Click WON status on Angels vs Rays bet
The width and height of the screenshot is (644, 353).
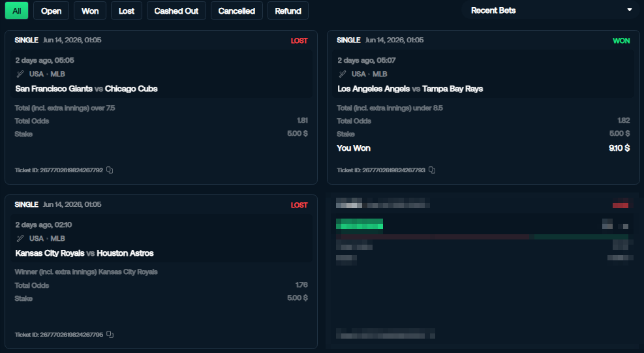[621, 40]
